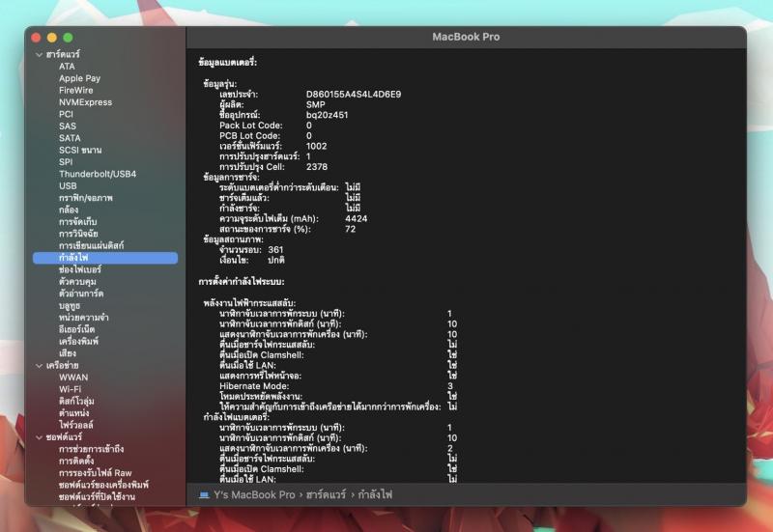This screenshot has width=773, height=532.
Task: Select บลูทูธ in the sidebar
Action: pyautogui.click(x=70, y=305)
